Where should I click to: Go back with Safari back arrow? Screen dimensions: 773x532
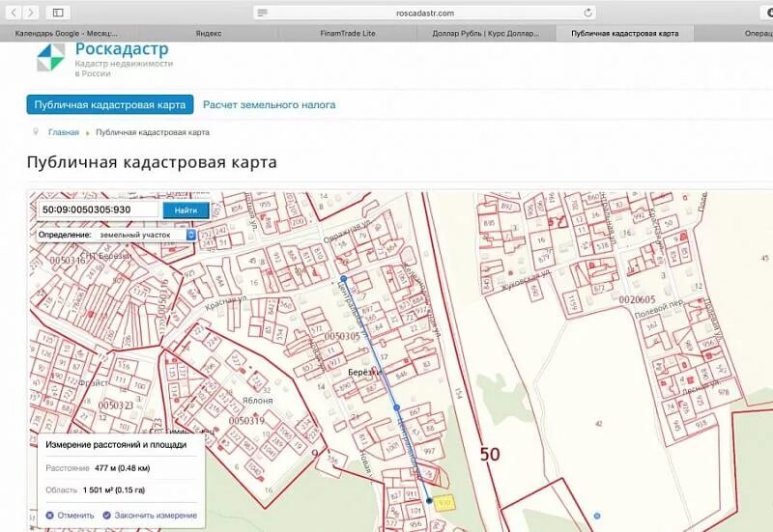click(x=14, y=13)
